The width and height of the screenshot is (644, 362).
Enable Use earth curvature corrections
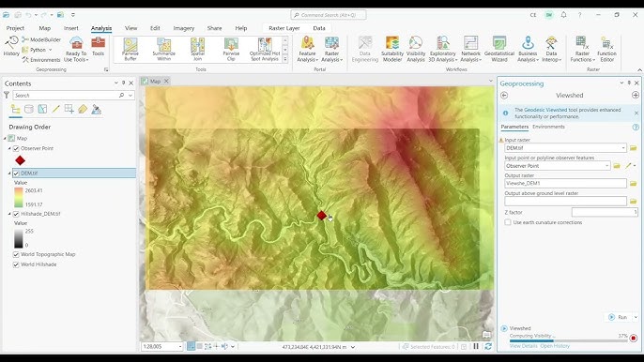point(508,222)
